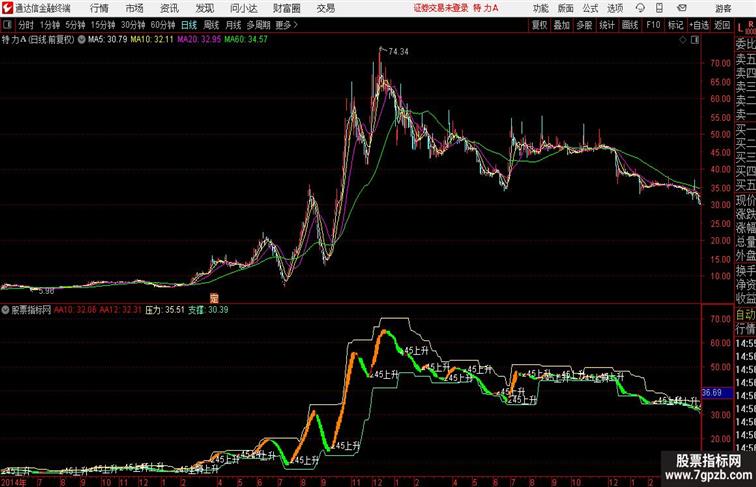Open the mail envelope icon

coord(682,8)
